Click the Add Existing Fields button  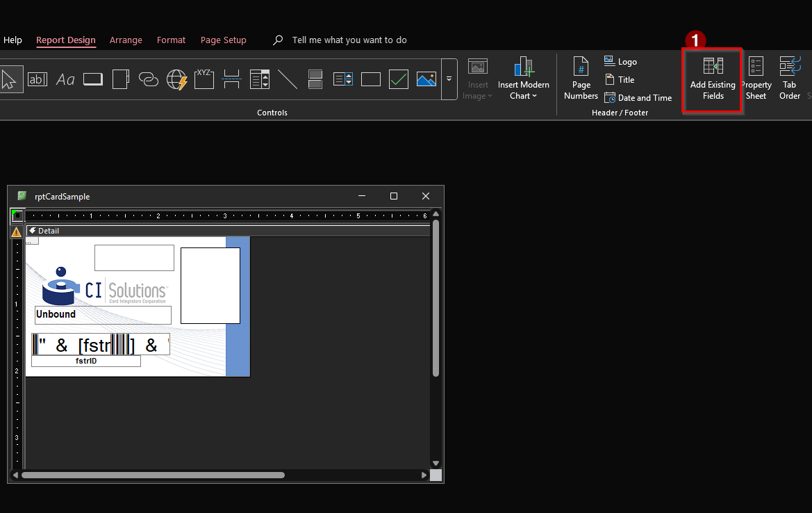713,79
